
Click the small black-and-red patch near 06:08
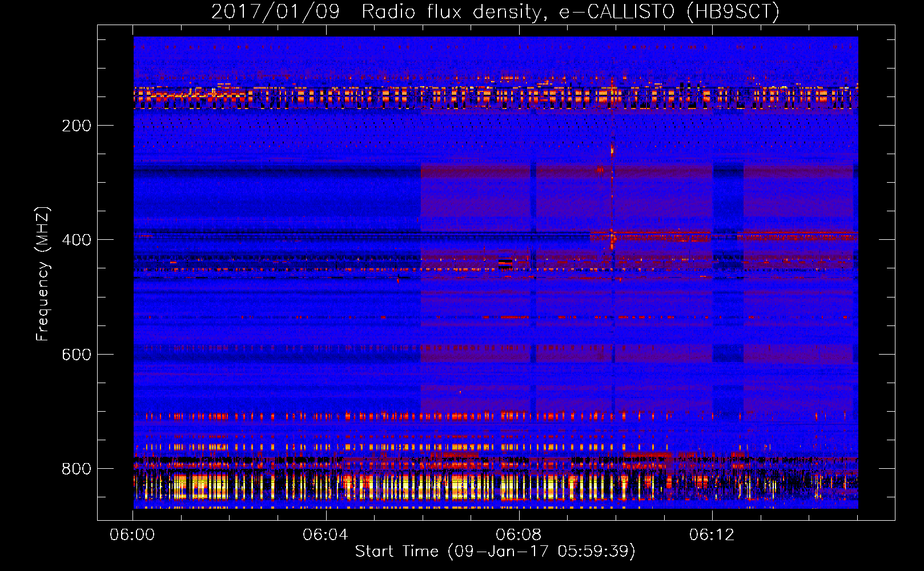(x=505, y=263)
